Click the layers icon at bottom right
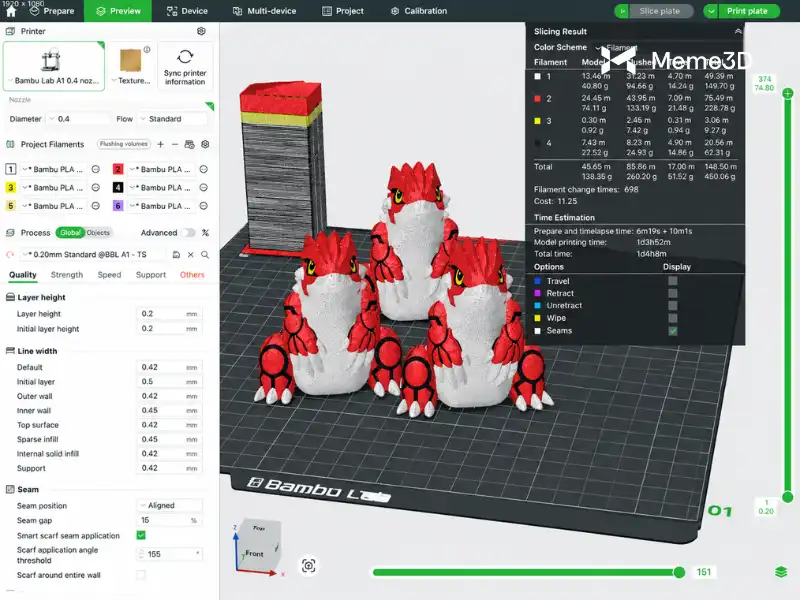 [781, 572]
